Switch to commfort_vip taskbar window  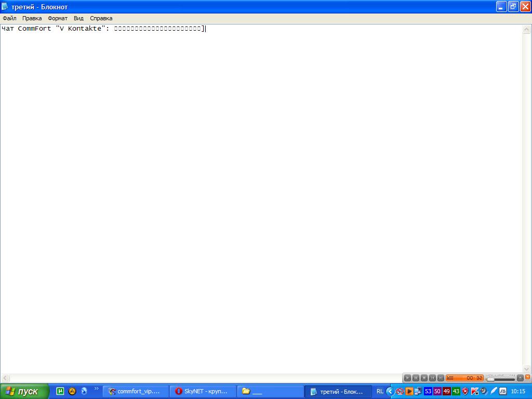coord(136,391)
